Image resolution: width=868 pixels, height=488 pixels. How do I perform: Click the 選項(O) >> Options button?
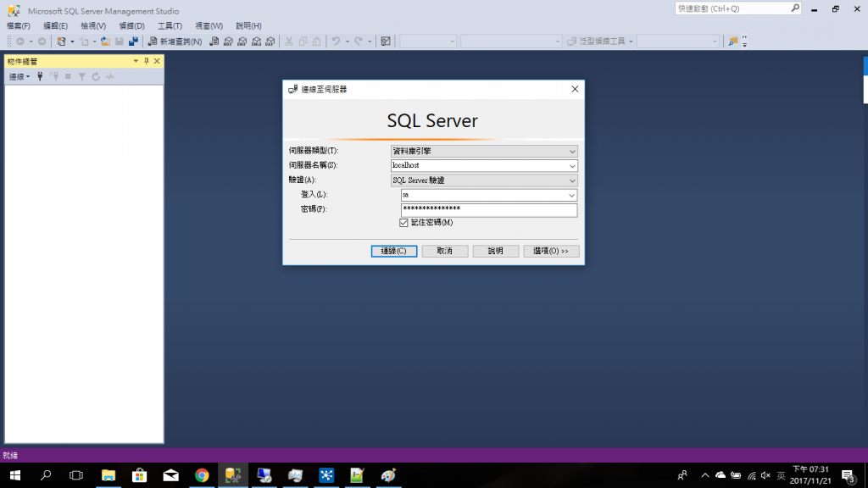551,251
